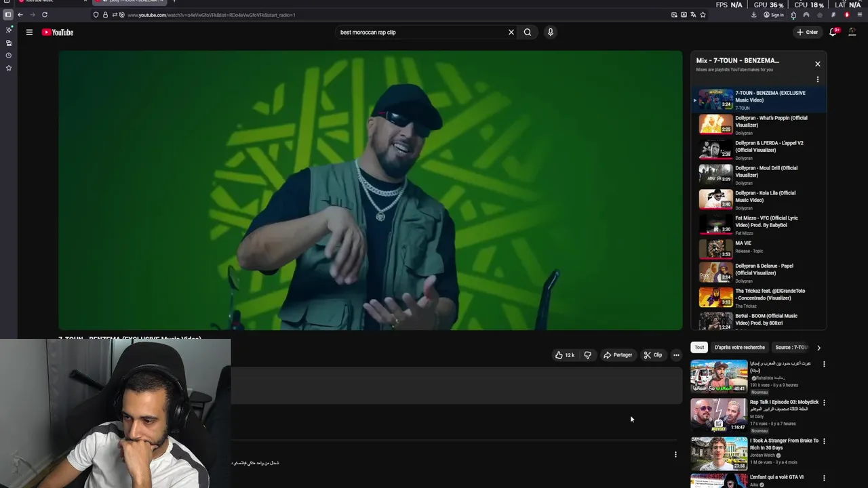
Task: Open browser downloads arrow
Action: click(753, 15)
